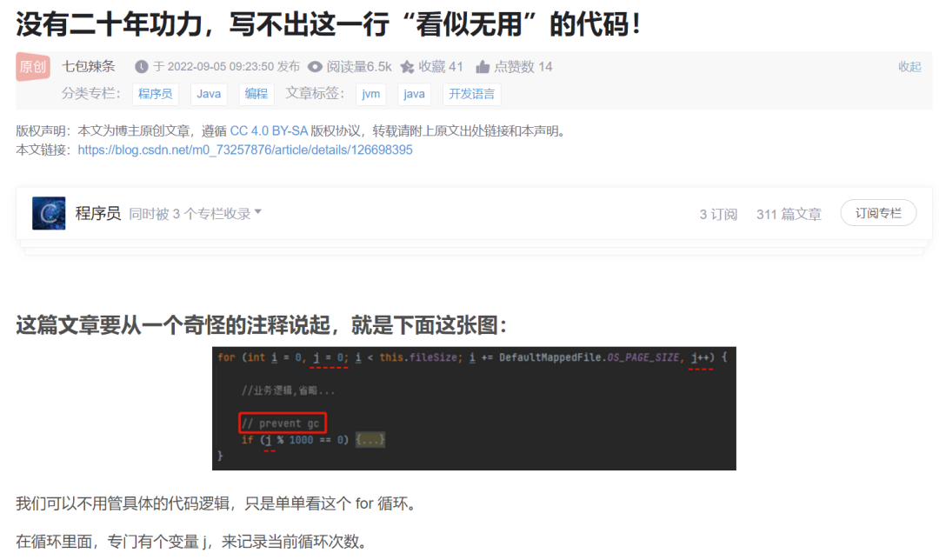The height and width of the screenshot is (560, 939).
Task: Open the blog.csdn.net article URL link
Action: coord(245,150)
